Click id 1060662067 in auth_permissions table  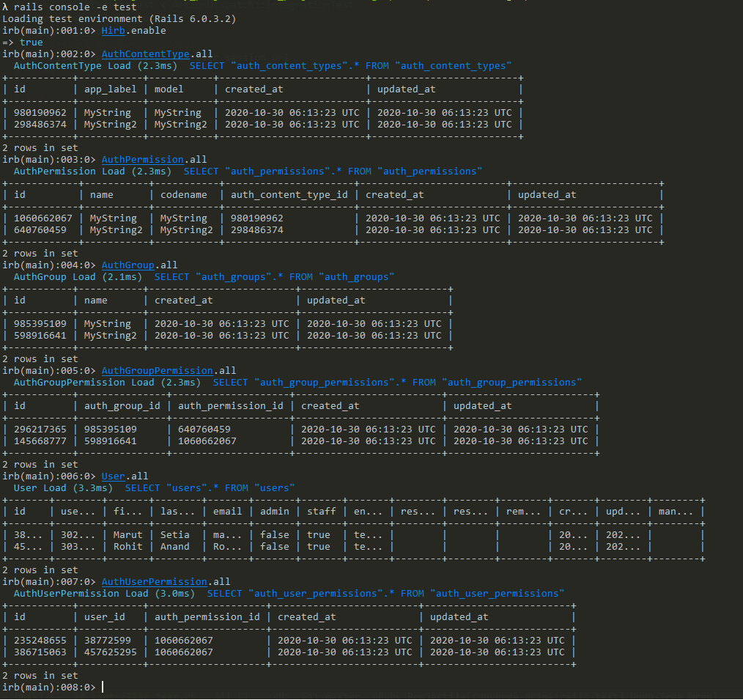coord(43,218)
